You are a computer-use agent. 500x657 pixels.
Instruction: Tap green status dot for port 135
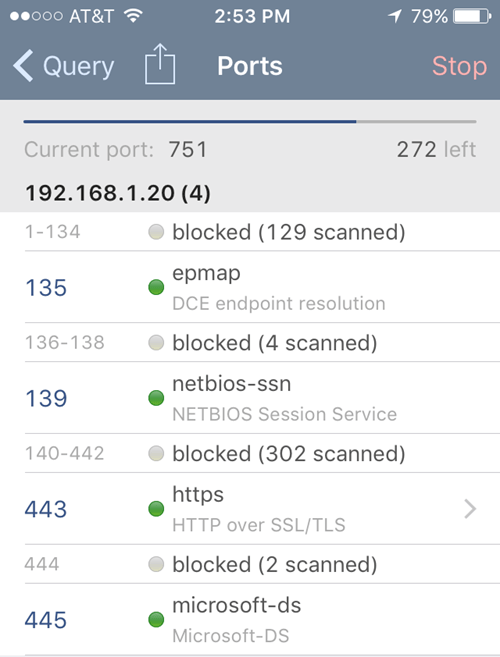pos(156,287)
